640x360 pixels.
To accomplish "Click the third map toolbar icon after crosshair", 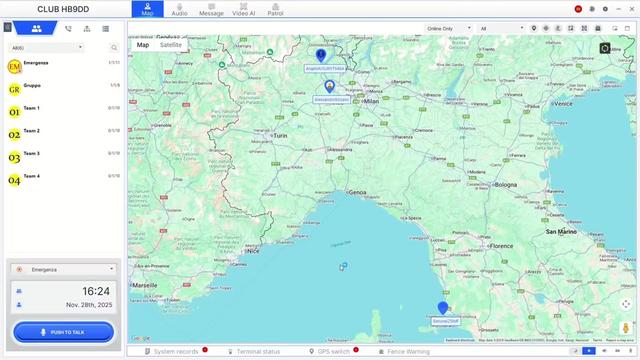I will (558, 28).
